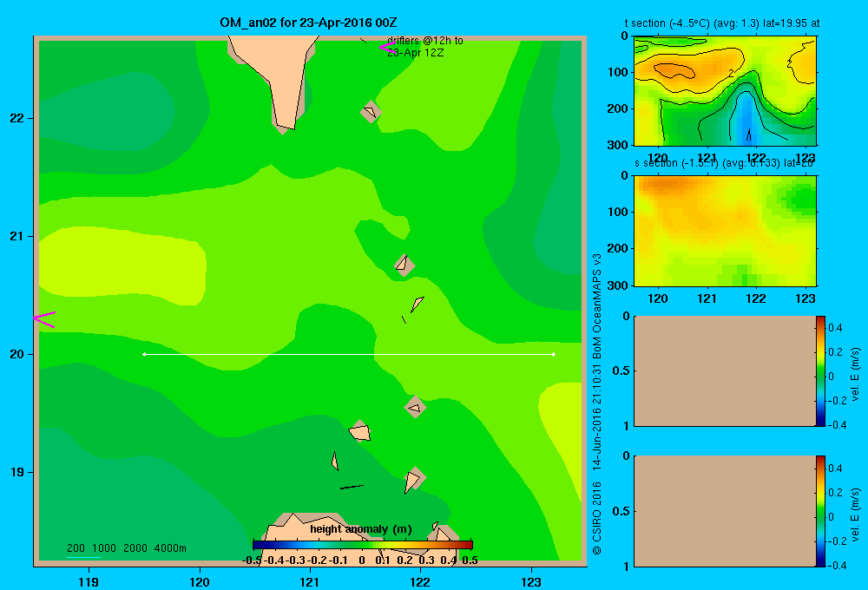Click the upper empty tan velocity panel
868x590 pixels.
725,370
